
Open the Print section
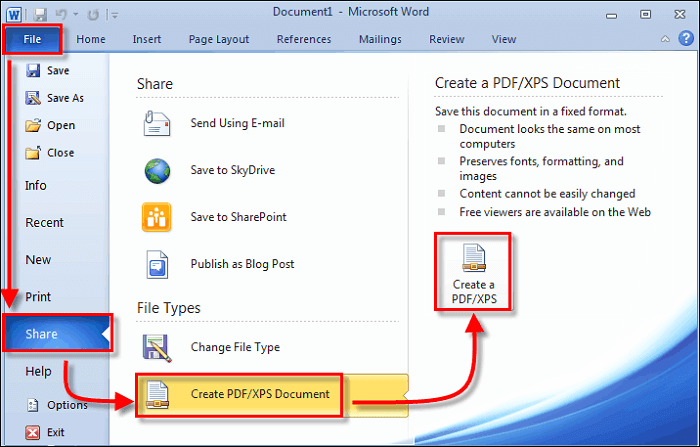(38, 297)
